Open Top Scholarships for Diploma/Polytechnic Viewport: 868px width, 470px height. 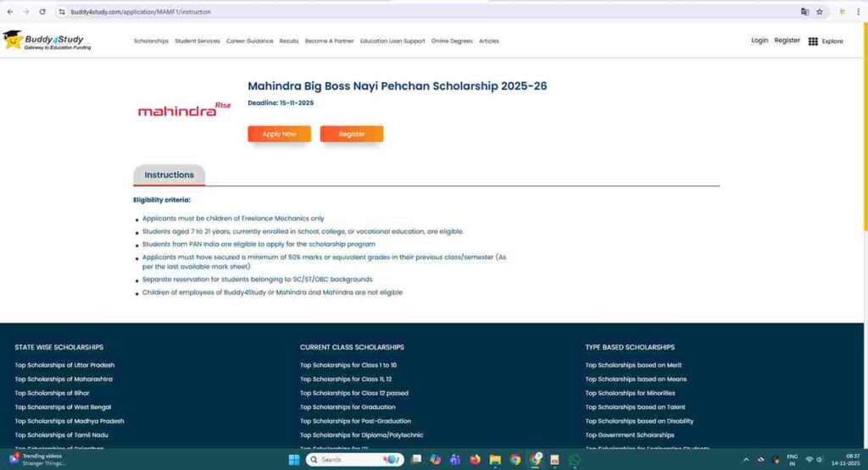point(361,435)
